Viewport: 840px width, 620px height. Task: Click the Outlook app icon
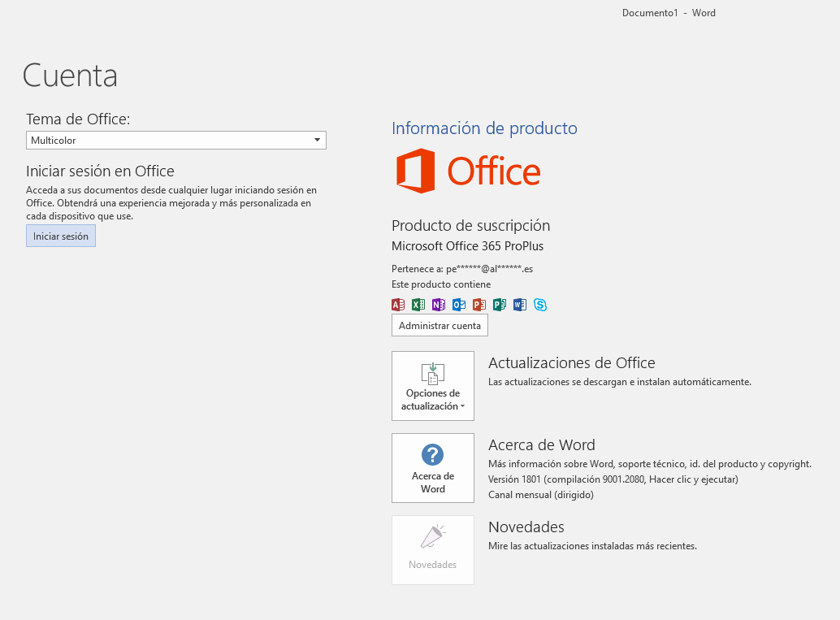(459, 305)
